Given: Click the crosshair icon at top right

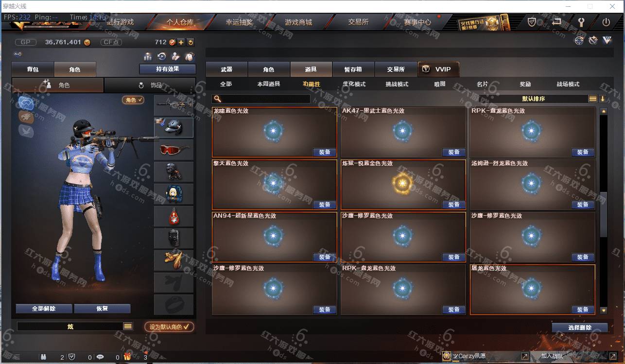Looking at the screenshot, I should [579, 41].
